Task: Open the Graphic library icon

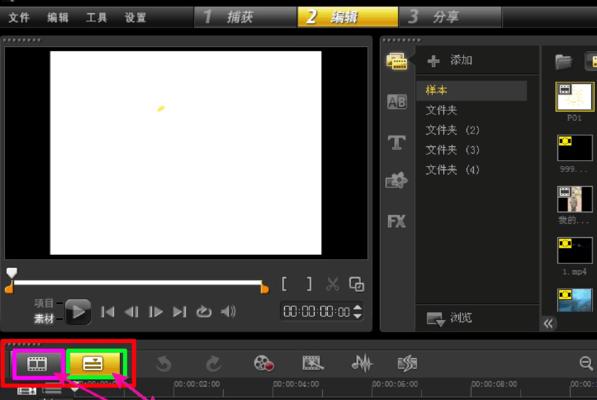Action: point(396,180)
